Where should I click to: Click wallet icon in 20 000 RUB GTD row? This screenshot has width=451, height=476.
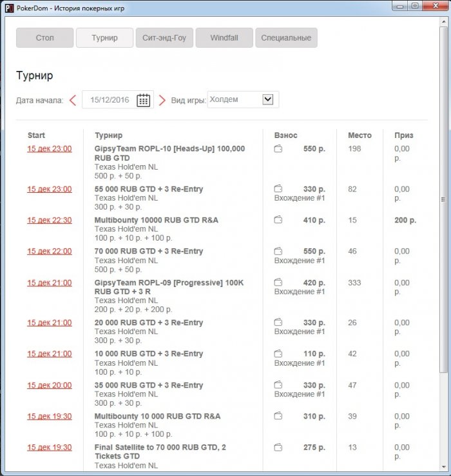(278, 322)
